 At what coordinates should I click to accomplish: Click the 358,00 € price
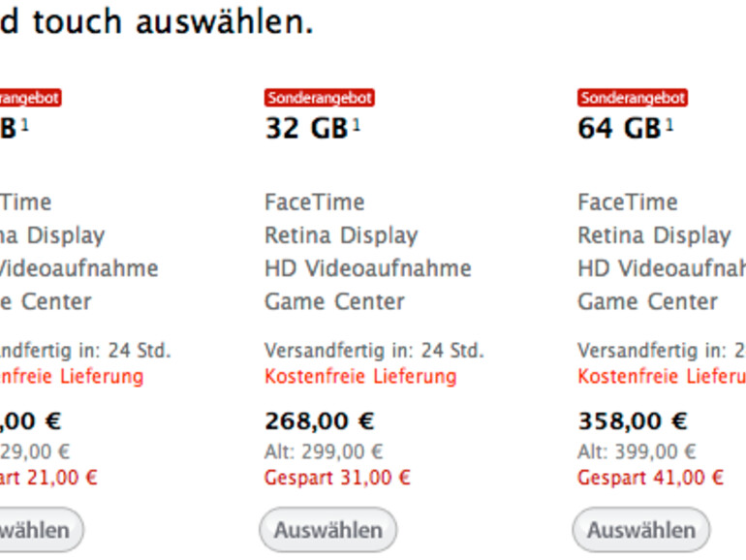633,421
